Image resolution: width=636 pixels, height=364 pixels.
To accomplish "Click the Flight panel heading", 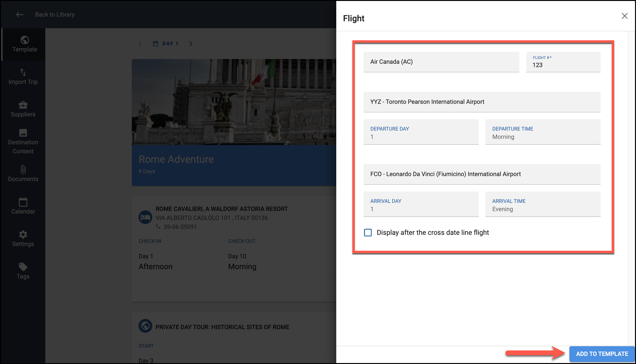I will [354, 18].
